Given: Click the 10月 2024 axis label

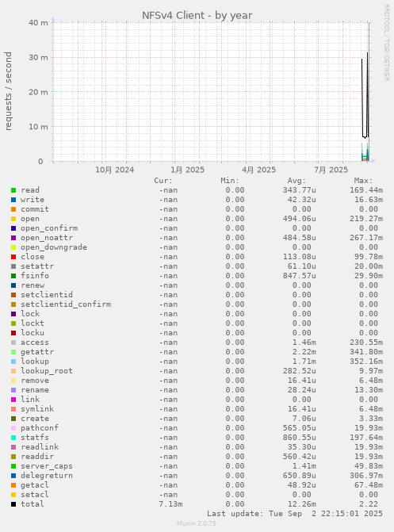Looking at the screenshot, I should [114, 170].
